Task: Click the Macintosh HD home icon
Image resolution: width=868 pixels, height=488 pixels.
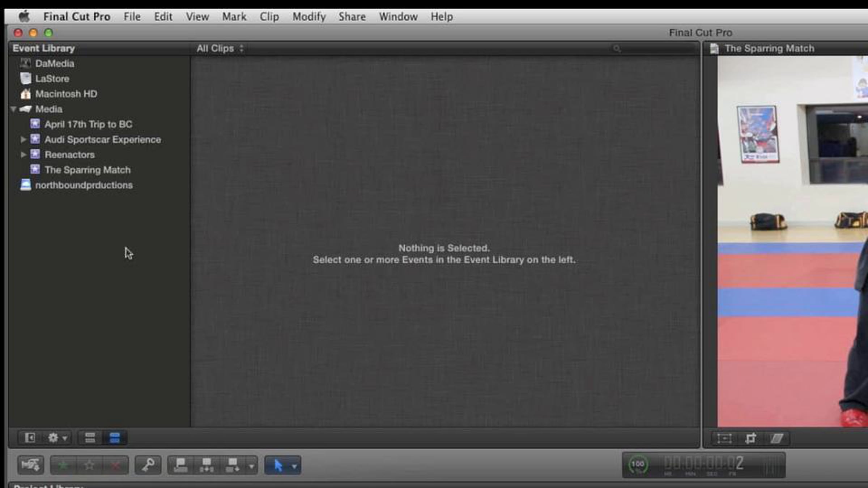Action: click(25, 94)
